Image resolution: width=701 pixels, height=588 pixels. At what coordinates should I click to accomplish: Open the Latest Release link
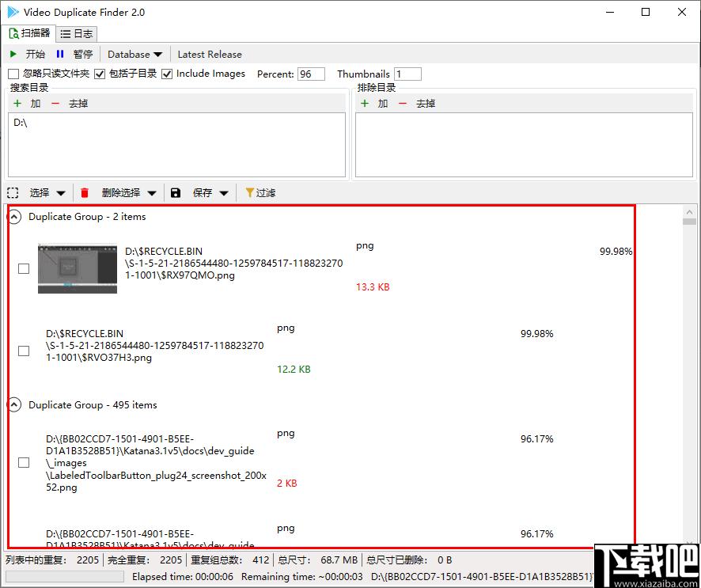tap(210, 54)
